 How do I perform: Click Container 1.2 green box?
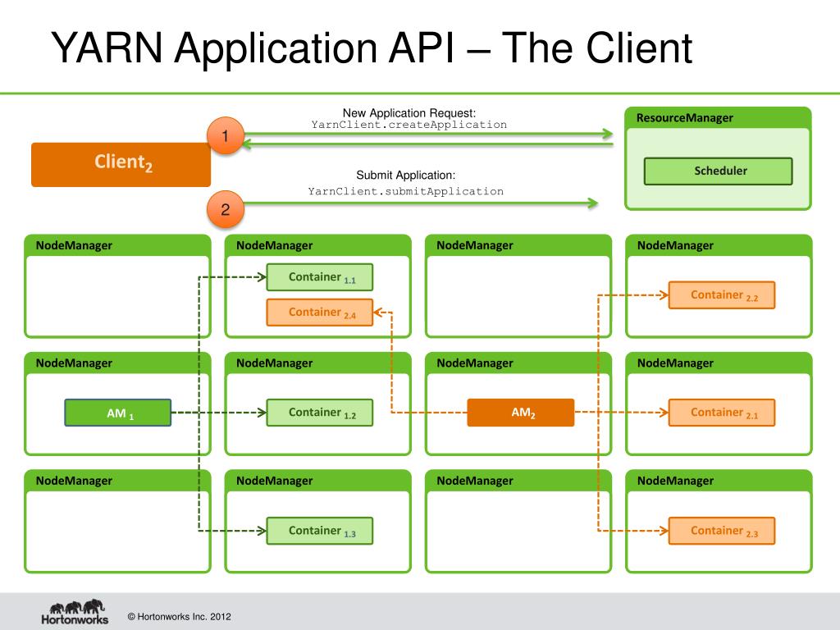coord(320,413)
